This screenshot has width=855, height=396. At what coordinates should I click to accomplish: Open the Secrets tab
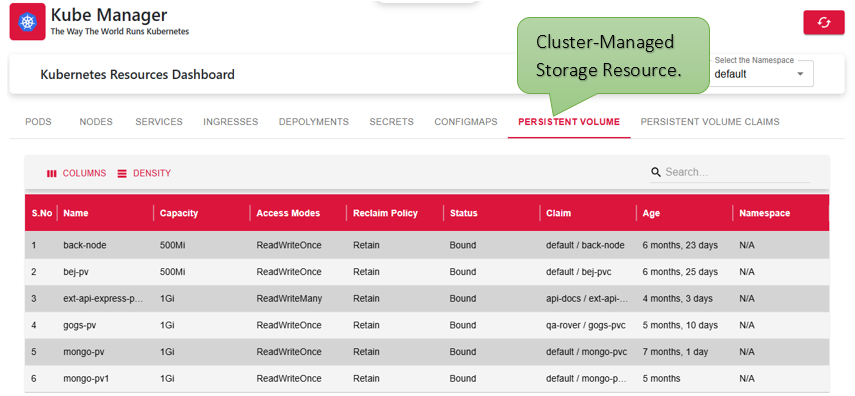(x=392, y=122)
